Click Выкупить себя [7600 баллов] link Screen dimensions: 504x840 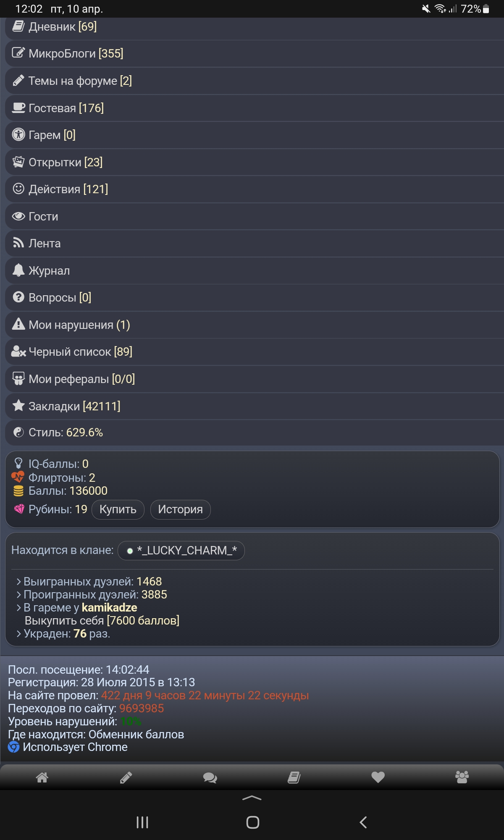point(102,620)
